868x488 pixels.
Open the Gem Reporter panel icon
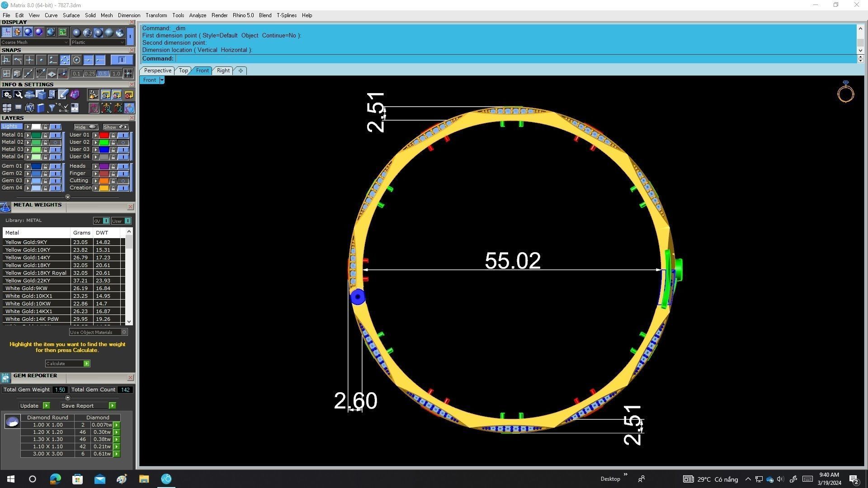[5, 378]
